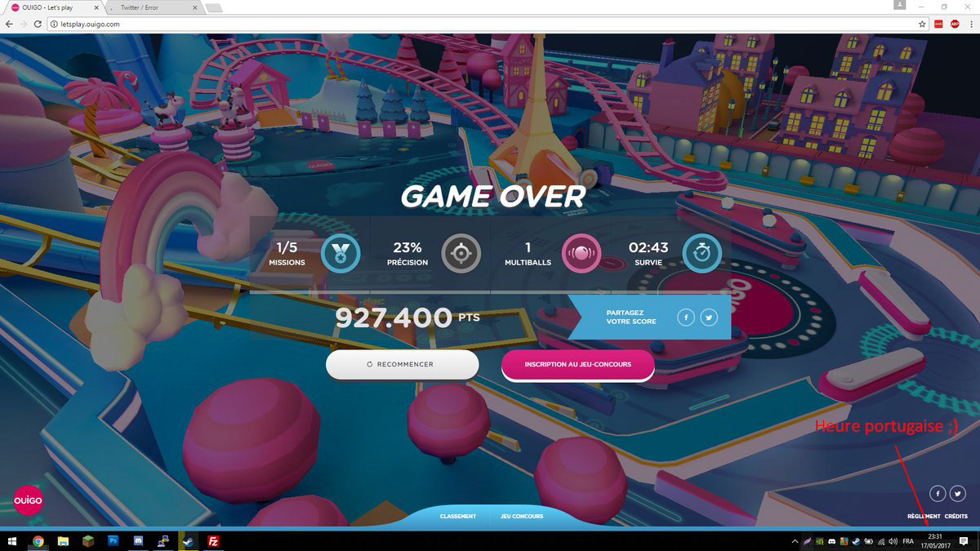The height and width of the screenshot is (551, 980).
Task: Click the survie stopwatch icon
Action: [x=702, y=254]
